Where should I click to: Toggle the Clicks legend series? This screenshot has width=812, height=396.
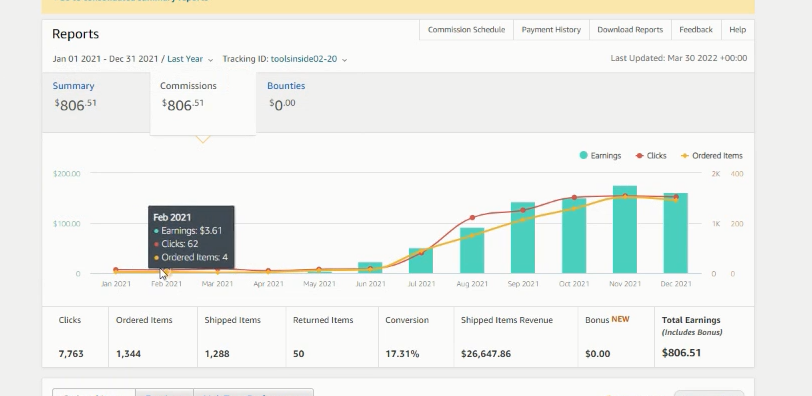point(651,155)
